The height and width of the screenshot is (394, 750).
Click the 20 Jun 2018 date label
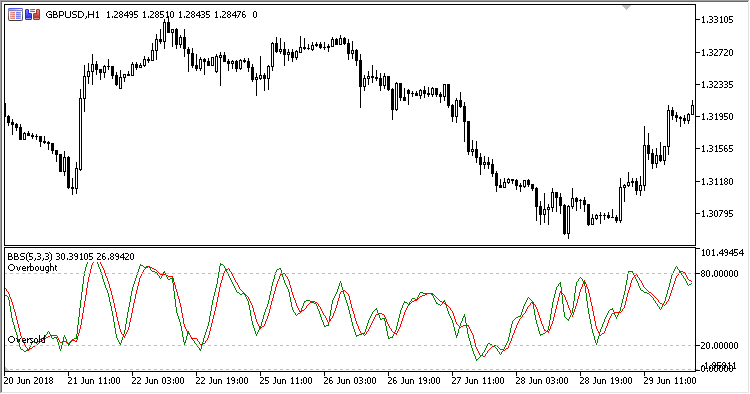29,381
